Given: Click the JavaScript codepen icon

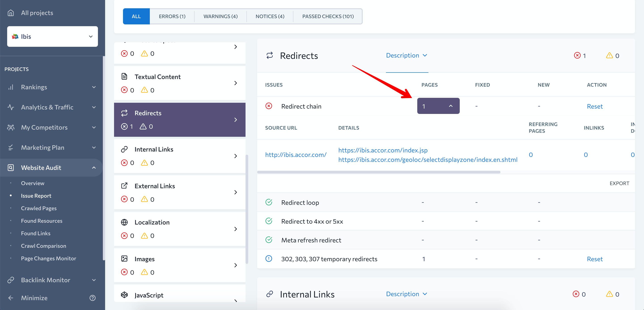Looking at the screenshot, I should pos(124,295).
